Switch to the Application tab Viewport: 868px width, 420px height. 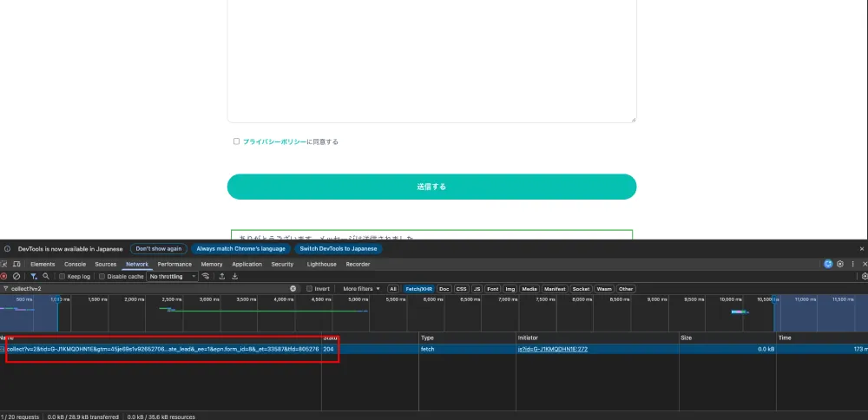[x=247, y=265]
